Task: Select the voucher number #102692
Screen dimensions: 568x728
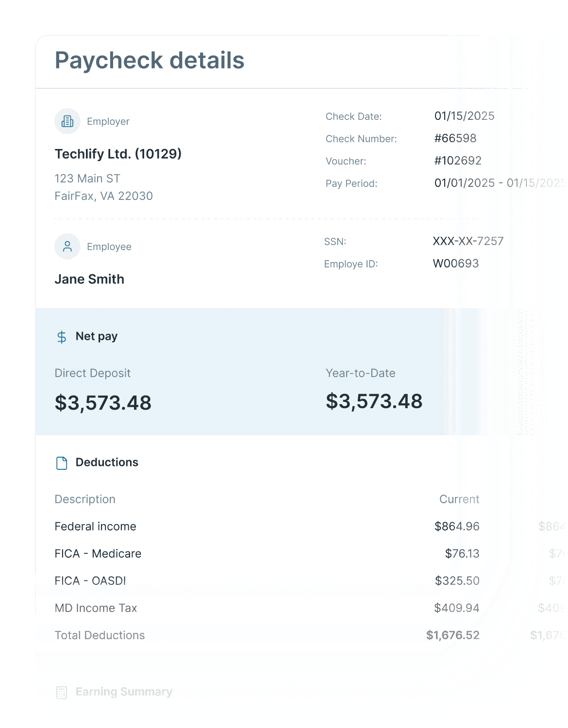Action: (x=458, y=161)
